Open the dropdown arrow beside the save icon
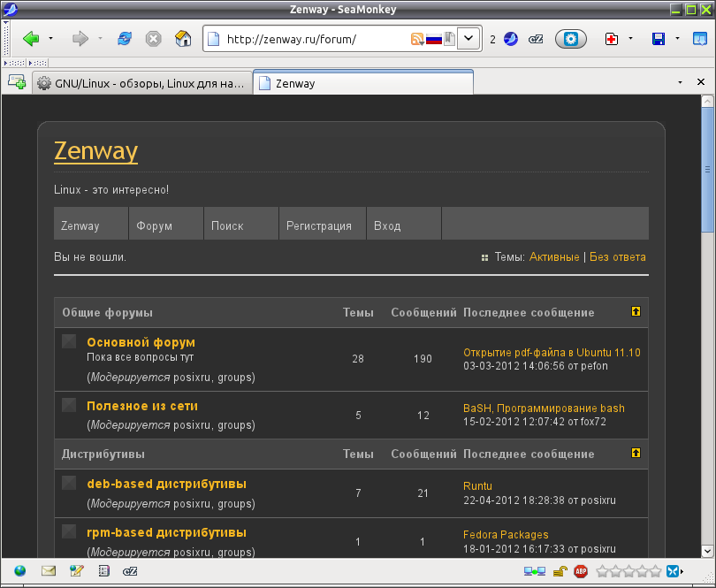Viewport: 716px width, 588px height. click(677, 39)
